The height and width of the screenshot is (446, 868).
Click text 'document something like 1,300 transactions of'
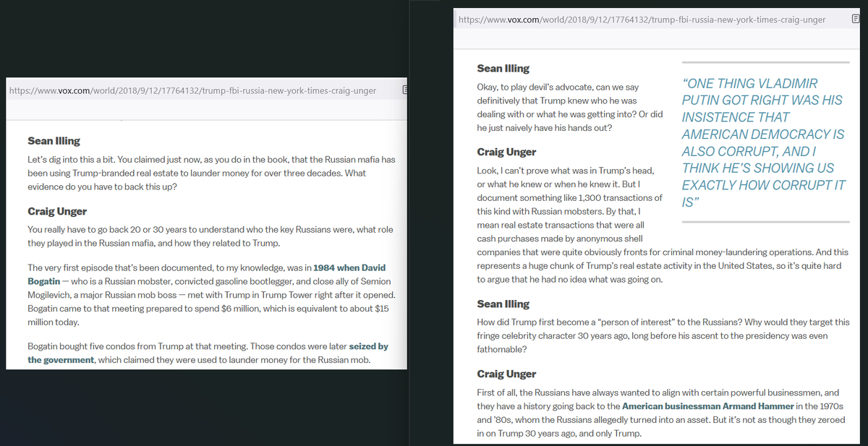[x=570, y=197]
